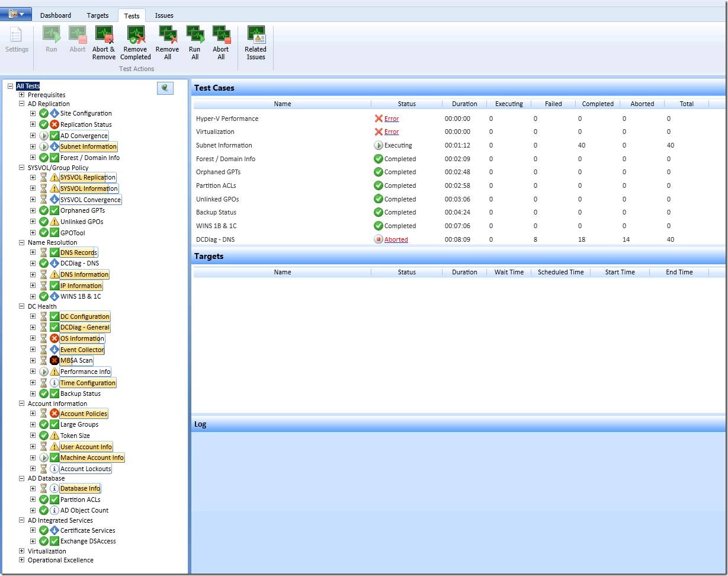The width and height of the screenshot is (728, 576).
Task: Expand the Virtualization tree node
Action: click(22, 551)
